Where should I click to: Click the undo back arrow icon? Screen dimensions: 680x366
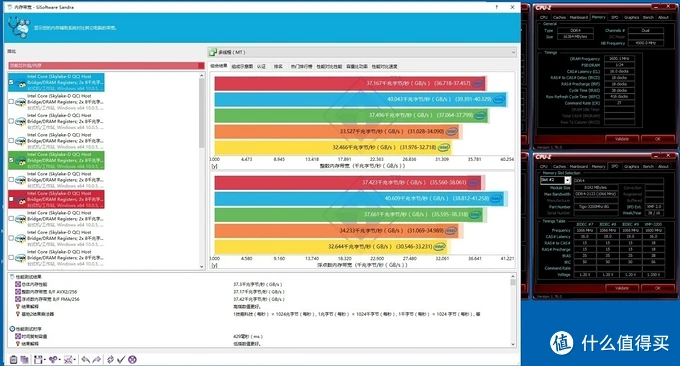point(85,359)
